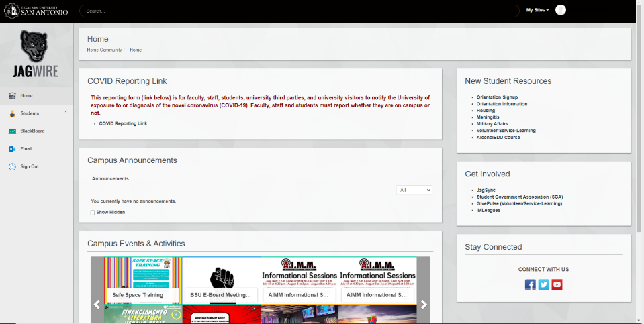Image resolution: width=644 pixels, height=324 pixels.
Task: Click the search input field
Action: pyautogui.click(x=299, y=11)
